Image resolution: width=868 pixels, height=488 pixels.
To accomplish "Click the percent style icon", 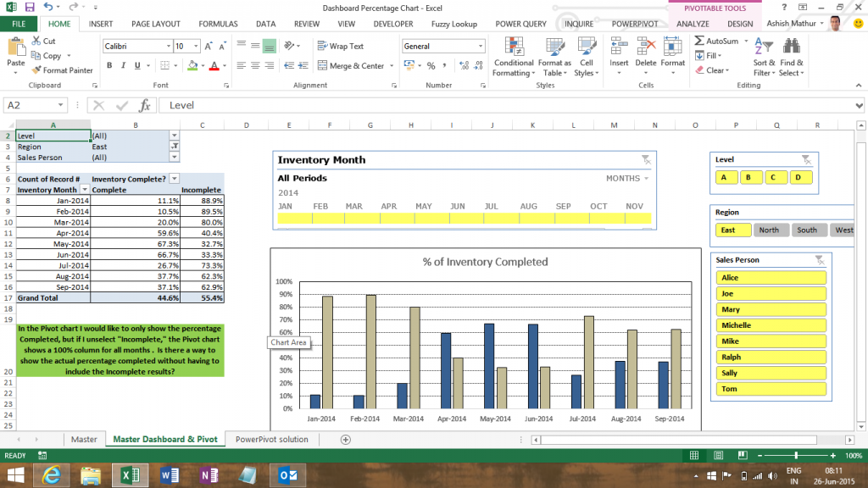I will 431,66.
